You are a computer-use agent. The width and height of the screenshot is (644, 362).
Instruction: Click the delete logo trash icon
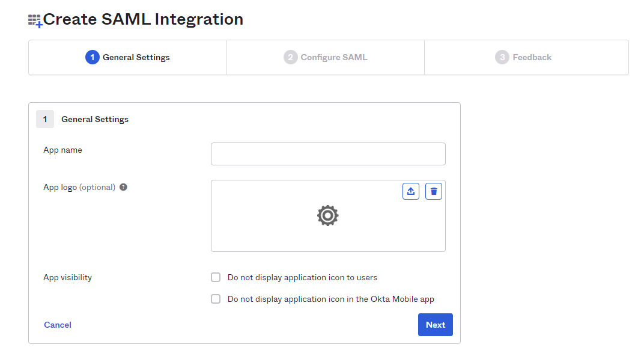click(434, 191)
